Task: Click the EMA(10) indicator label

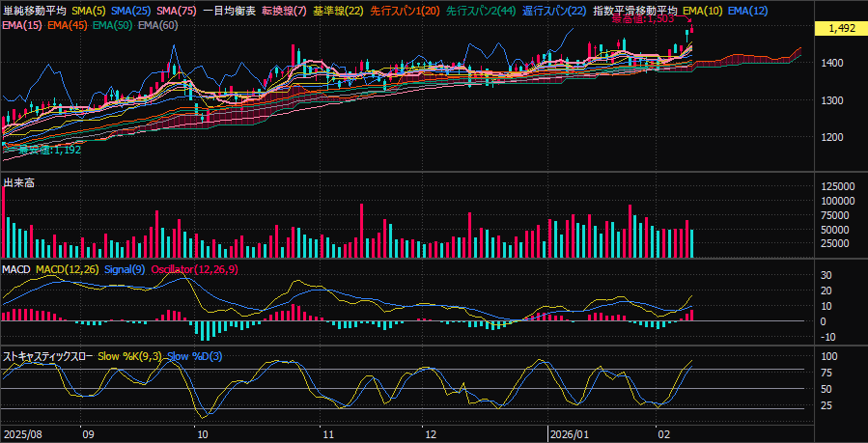Action: 701,11
